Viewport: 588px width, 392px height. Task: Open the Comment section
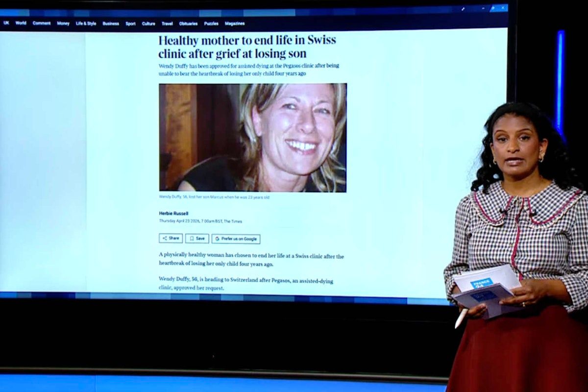42,23
